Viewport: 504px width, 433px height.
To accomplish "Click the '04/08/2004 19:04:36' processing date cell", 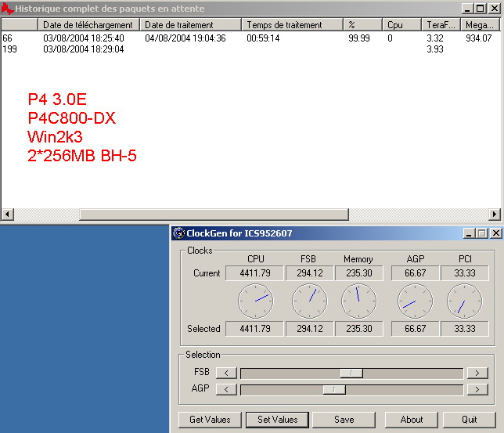I will click(185, 38).
